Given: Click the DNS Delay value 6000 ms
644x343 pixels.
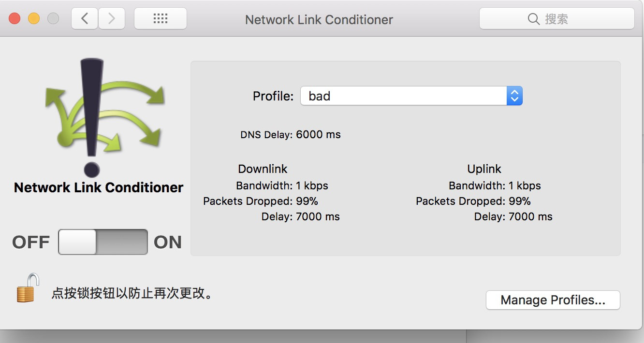Looking at the screenshot, I should (318, 134).
